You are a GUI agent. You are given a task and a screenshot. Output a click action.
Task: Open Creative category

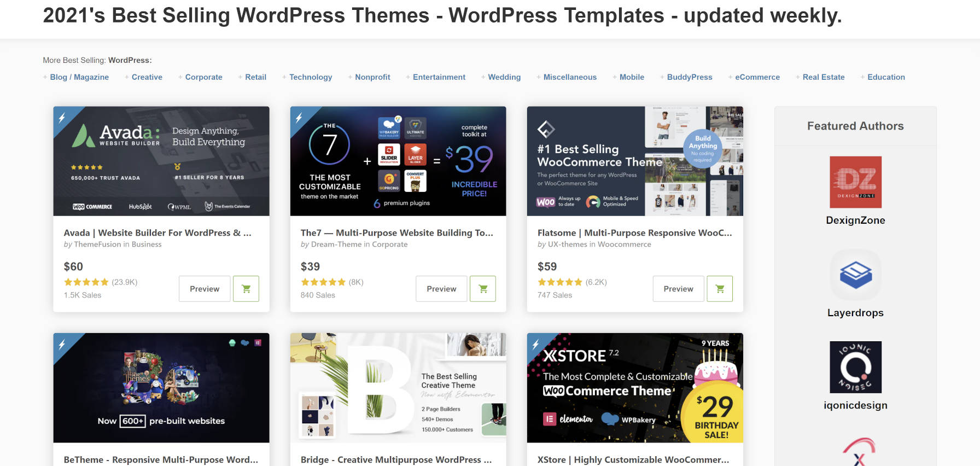147,77
